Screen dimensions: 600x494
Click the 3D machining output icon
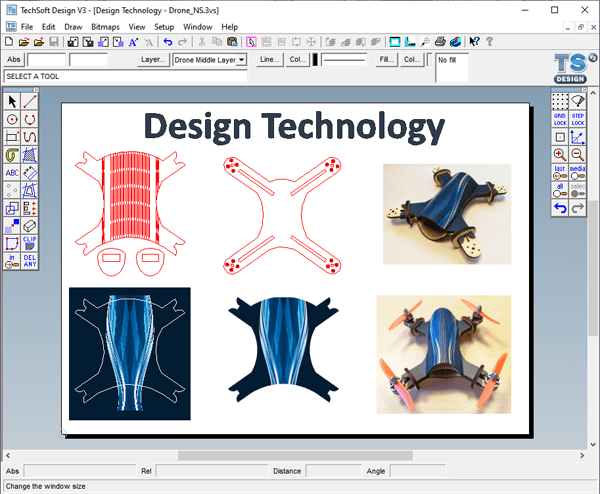pos(455,42)
